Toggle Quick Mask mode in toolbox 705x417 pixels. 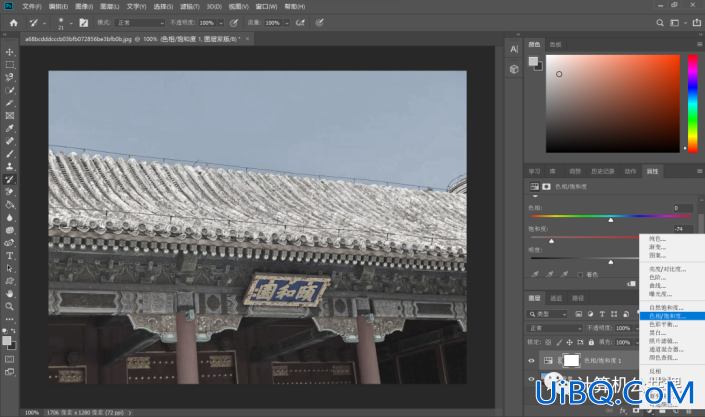click(x=9, y=359)
